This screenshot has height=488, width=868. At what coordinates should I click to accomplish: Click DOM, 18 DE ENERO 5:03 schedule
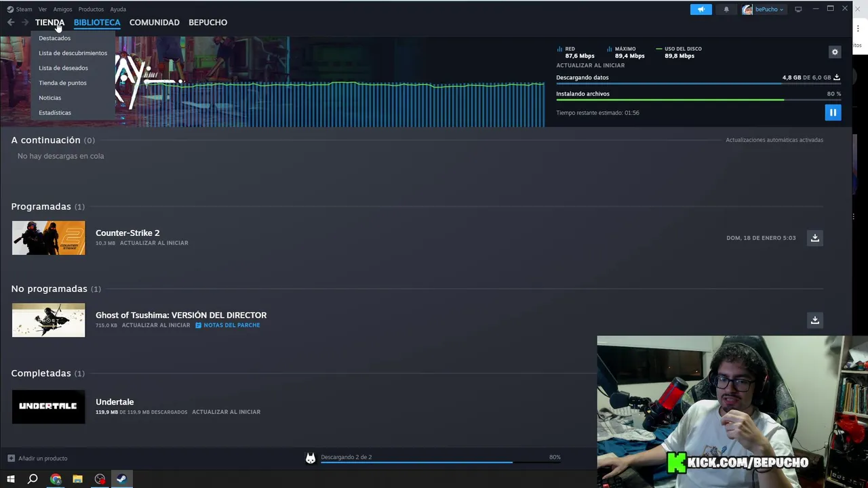(761, 238)
